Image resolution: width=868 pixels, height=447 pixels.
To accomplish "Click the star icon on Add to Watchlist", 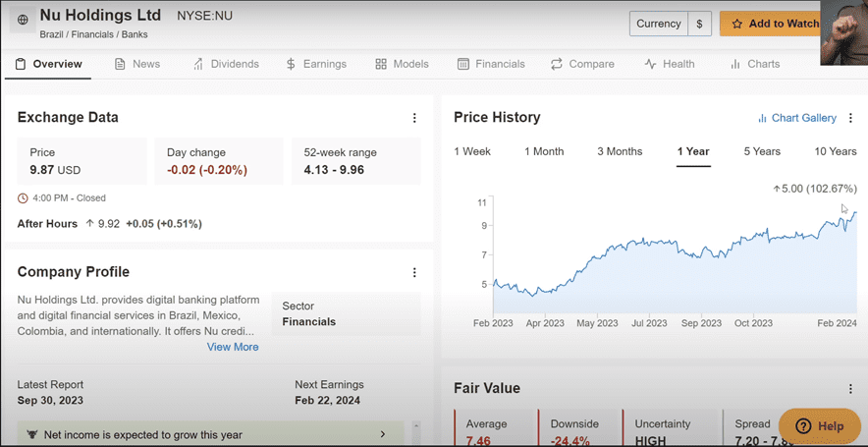I will (737, 24).
